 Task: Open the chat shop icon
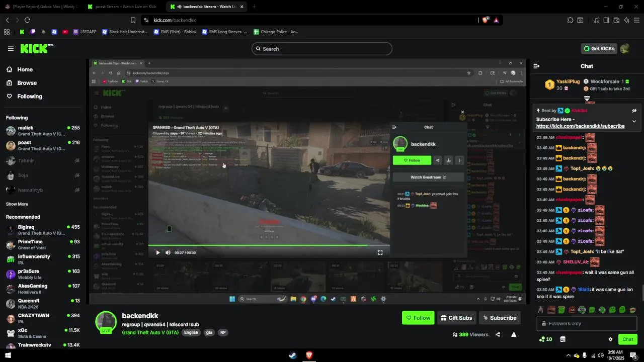562,339
